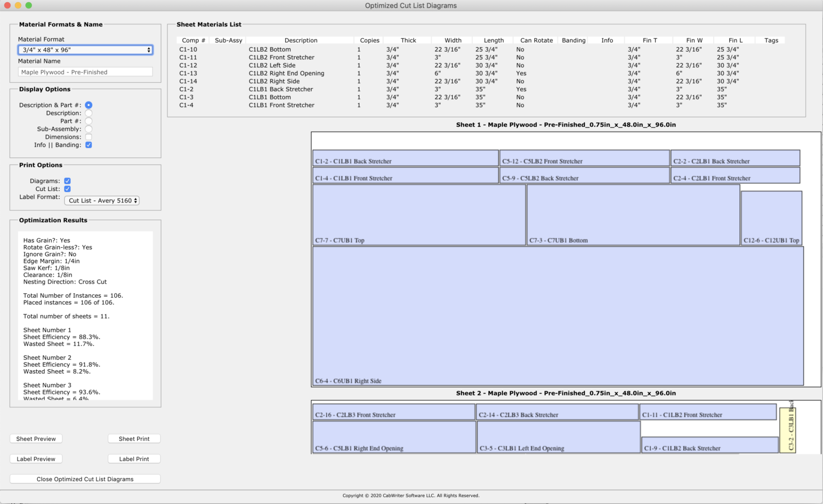
Task: Uncheck the Info || Banding checkbox
Action: pos(88,145)
